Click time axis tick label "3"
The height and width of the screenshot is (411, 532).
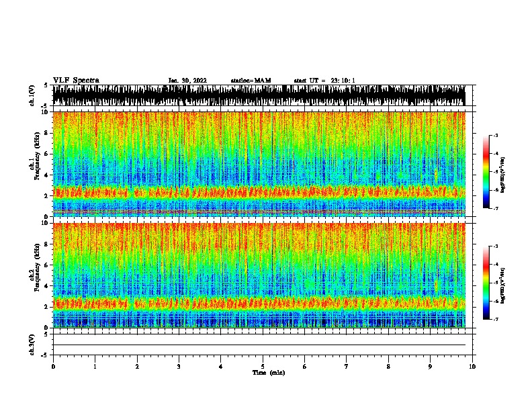point(179,367)
